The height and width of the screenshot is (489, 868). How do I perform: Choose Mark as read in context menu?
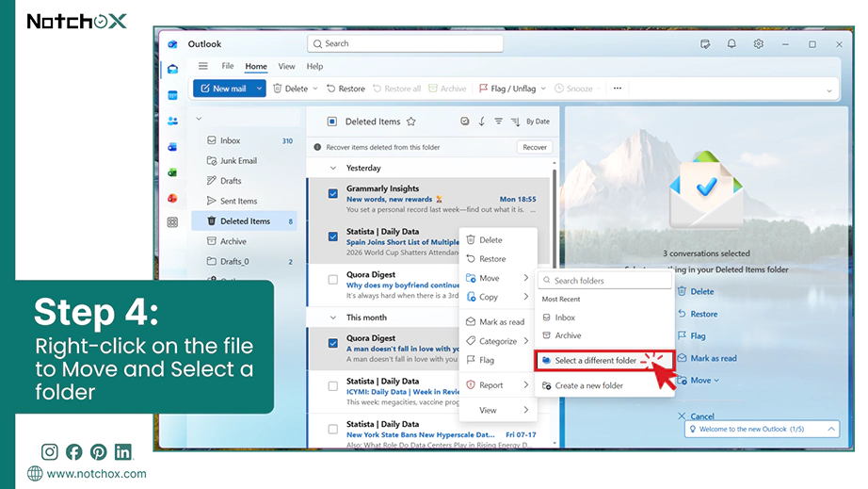(x=498, y=321)
